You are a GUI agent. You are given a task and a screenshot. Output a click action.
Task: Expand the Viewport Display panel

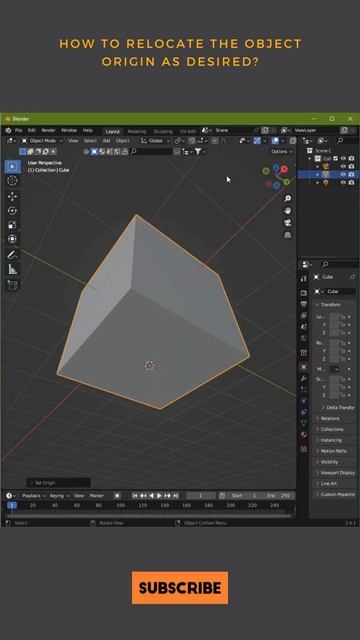click(x=335, y=473)
